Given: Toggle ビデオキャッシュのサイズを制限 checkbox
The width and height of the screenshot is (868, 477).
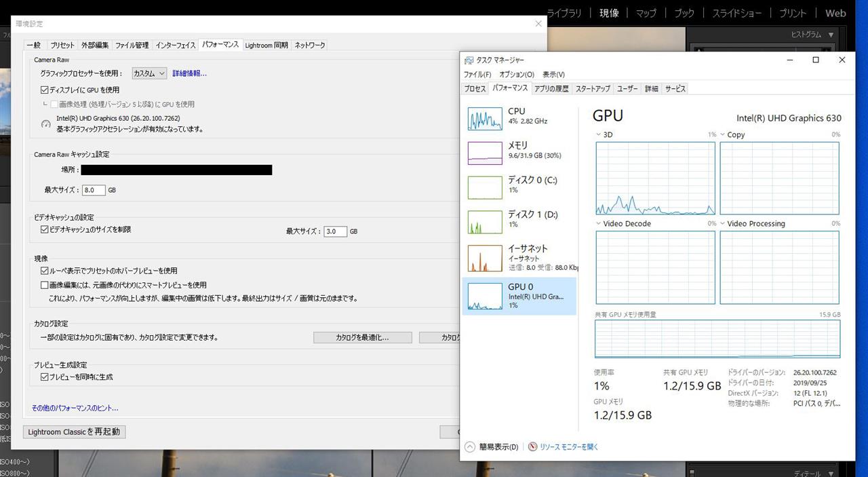Looking at the screenshot, I should pos(45,230).
